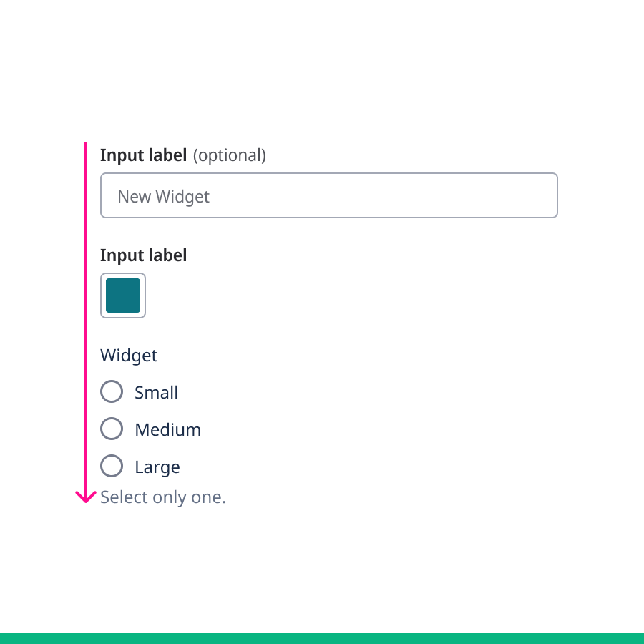The width and height of the screenshot is (644, 644).
Task: Open the teal color swatch picker
Action: pyautogui.click(x=123, y=296)
